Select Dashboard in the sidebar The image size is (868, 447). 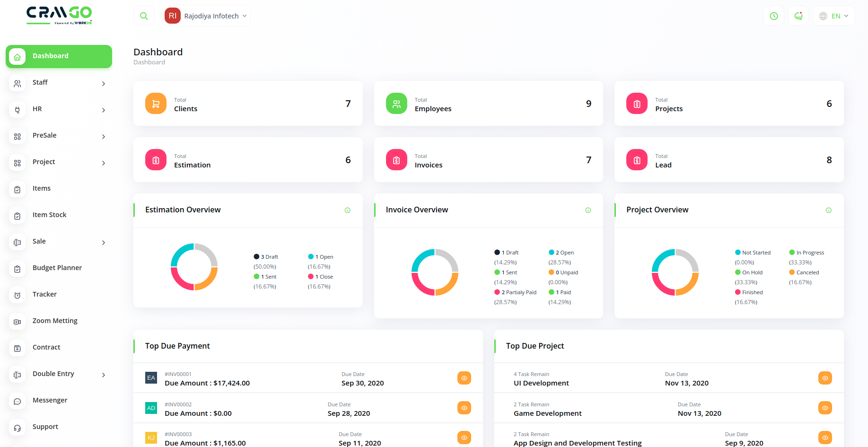point(59,56)
